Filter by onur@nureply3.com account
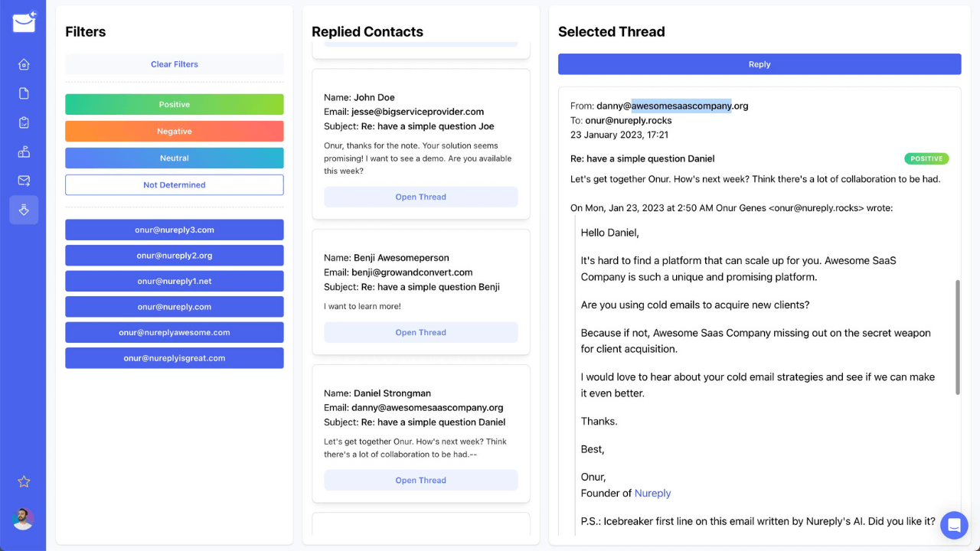This screenshot has height=551, width=980. click(175, 230)
